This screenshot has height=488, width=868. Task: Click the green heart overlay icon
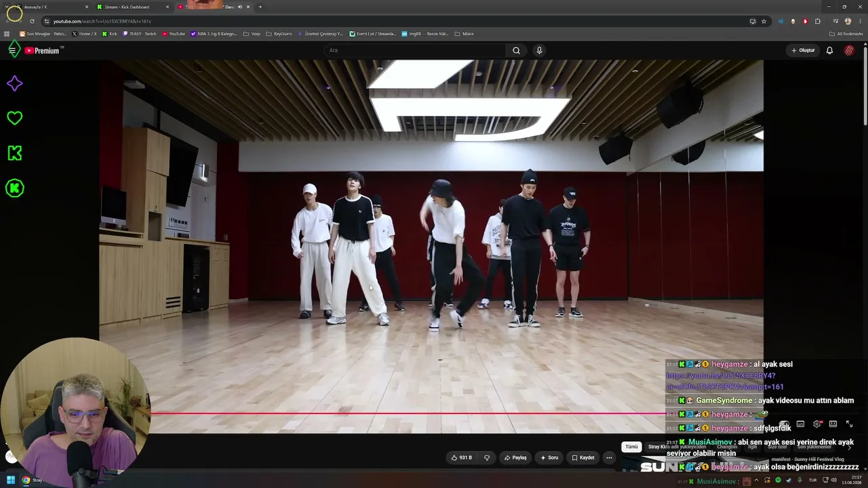click(x=14, y=118)
